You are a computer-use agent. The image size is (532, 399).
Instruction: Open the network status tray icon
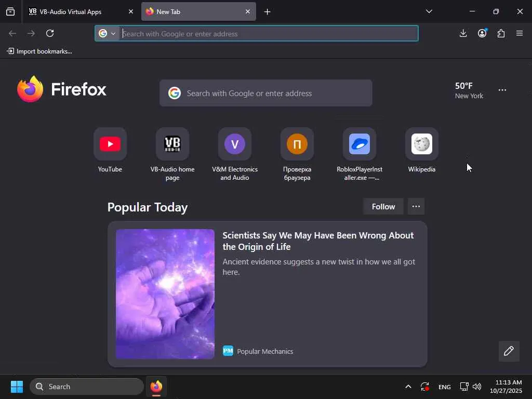[x=464, y=387]
